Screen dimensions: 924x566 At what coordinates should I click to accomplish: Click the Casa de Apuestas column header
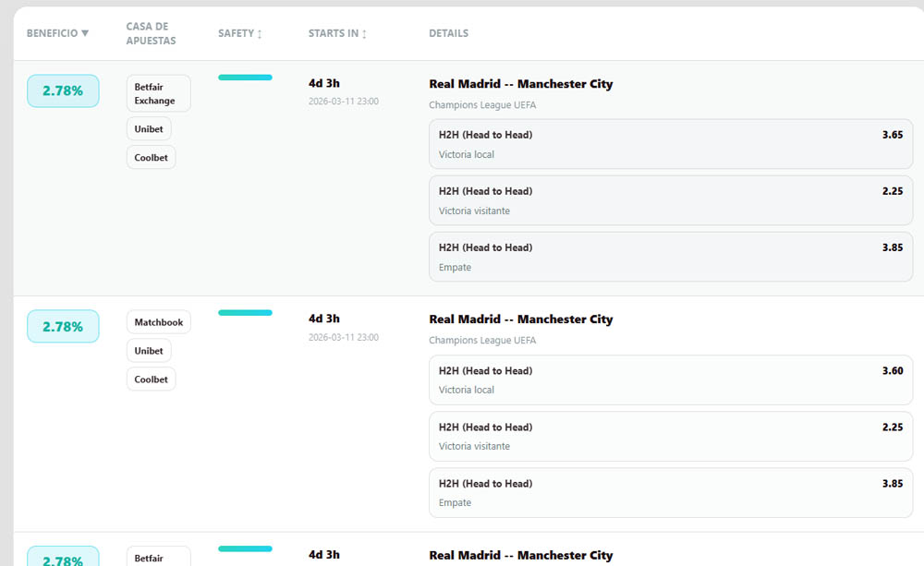click(x=151, y=33)
